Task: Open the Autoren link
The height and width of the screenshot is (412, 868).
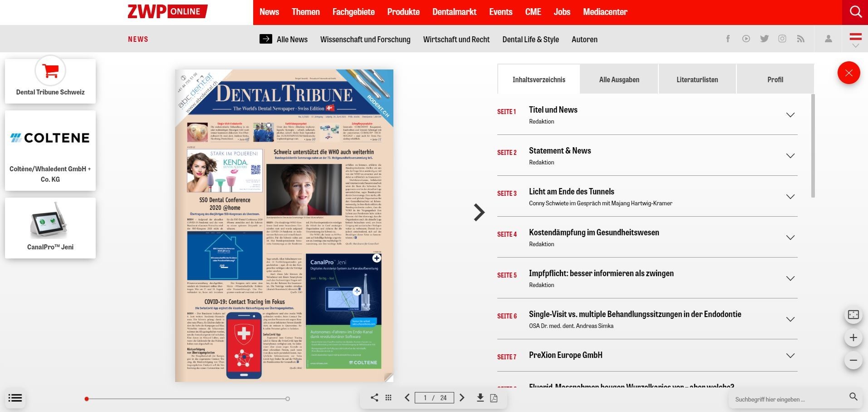Action: point(584,39)
